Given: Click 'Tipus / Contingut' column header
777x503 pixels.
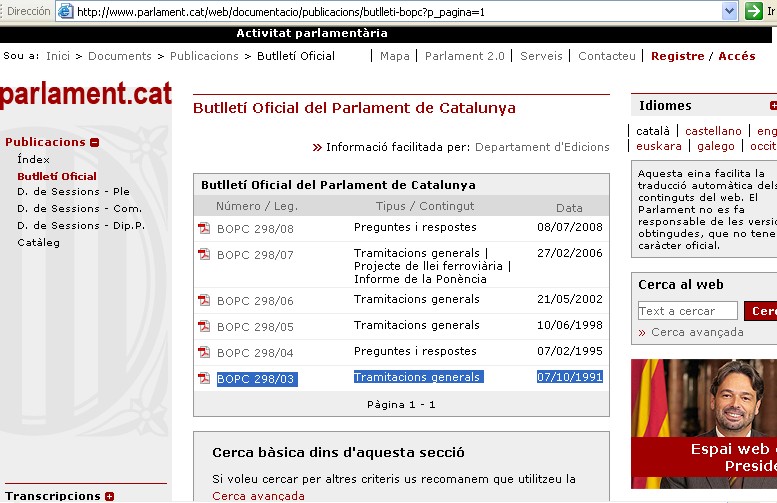Looking at the screenshot, I should 425,206.
